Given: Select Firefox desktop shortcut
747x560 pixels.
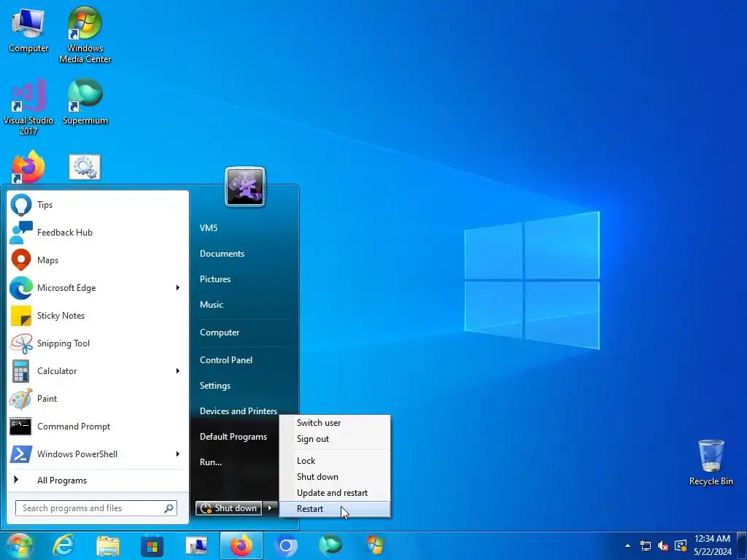Looking at the screenshot, I should [x=28, y=167].
